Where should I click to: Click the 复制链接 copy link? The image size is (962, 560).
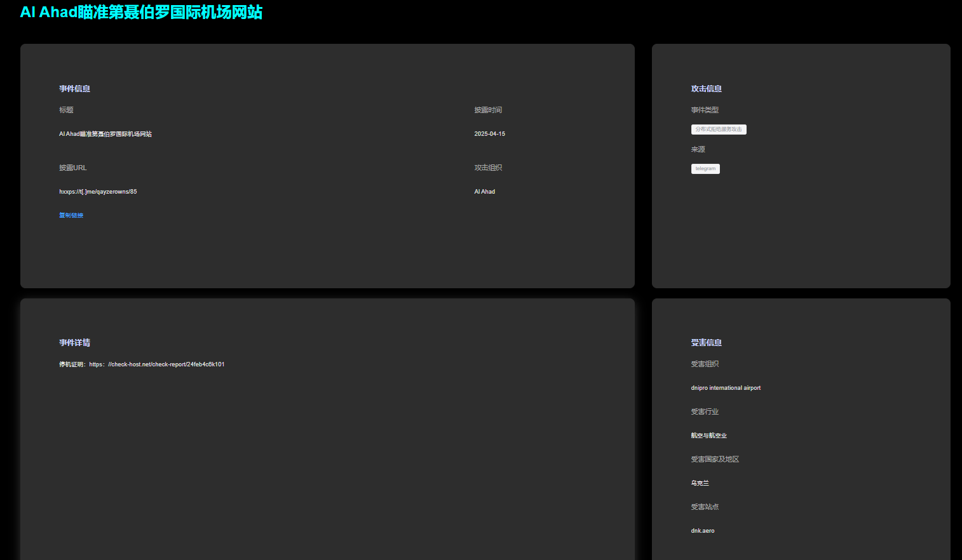coord(71,215)
